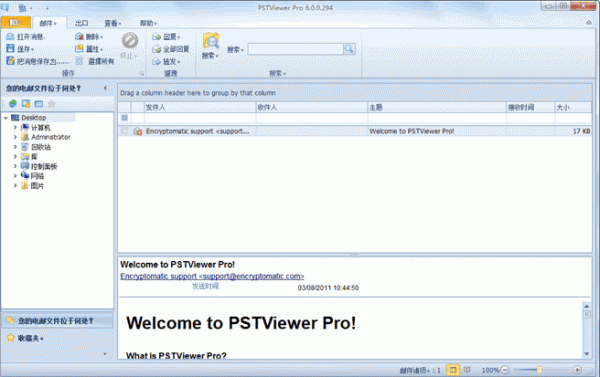Expand the 库 tree node
This screenshot has width=600, height=377.
(15, 156)
